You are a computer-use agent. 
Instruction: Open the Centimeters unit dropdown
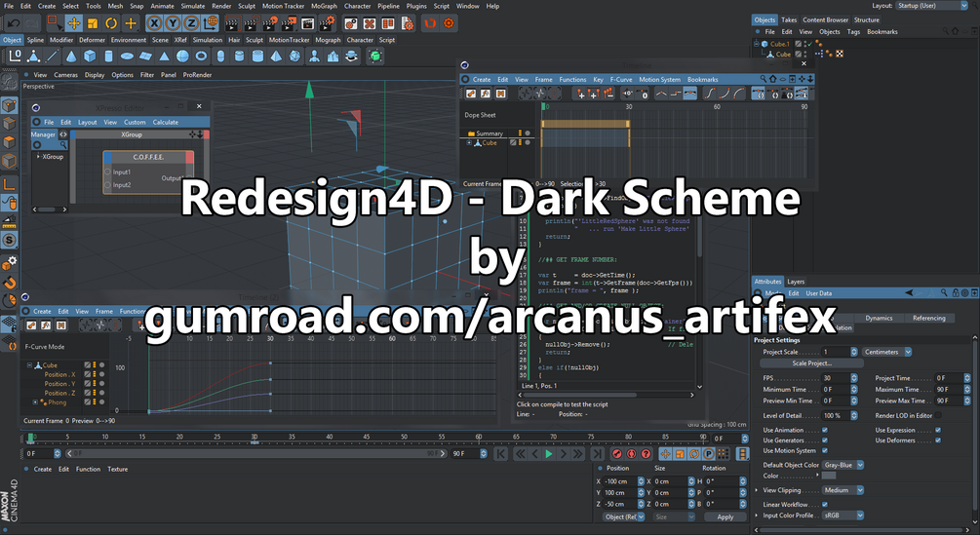click(x=887, y=352)
